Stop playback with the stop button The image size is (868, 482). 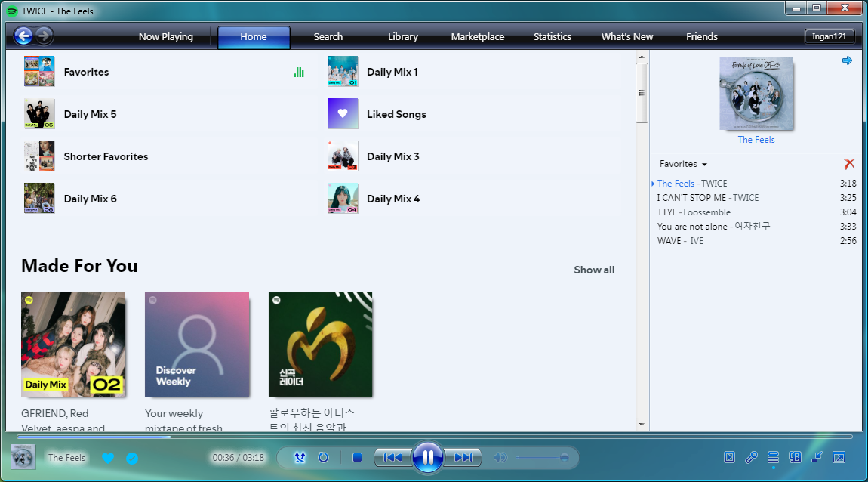tap(357, 458)
